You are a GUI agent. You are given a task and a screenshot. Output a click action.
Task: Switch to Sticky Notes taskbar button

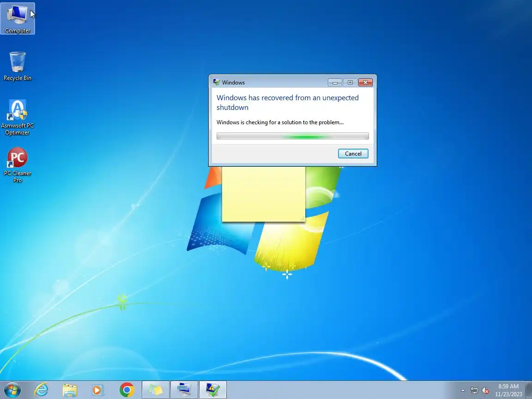pyautogui.click(x=155, y=390)
